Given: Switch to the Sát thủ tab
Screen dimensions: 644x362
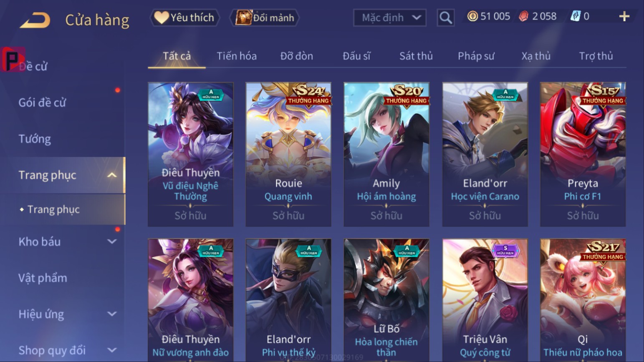Looking at the screenshot, I should [x=416, y=56].
